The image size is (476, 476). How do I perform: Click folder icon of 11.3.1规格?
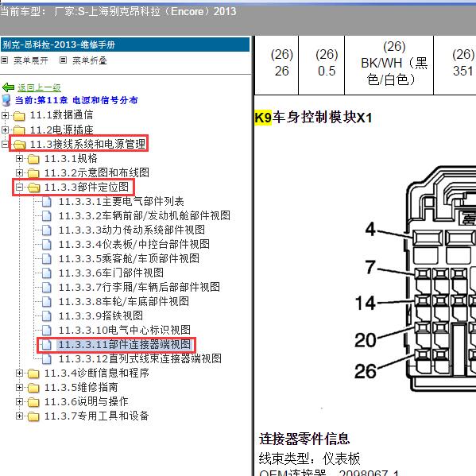coord(33,159)
